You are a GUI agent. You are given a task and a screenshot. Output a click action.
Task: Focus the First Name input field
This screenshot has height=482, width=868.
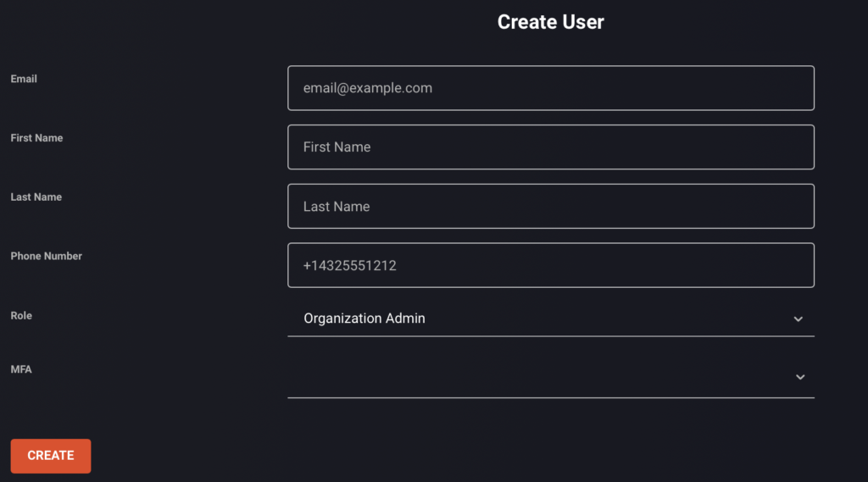tap(551, 147)
